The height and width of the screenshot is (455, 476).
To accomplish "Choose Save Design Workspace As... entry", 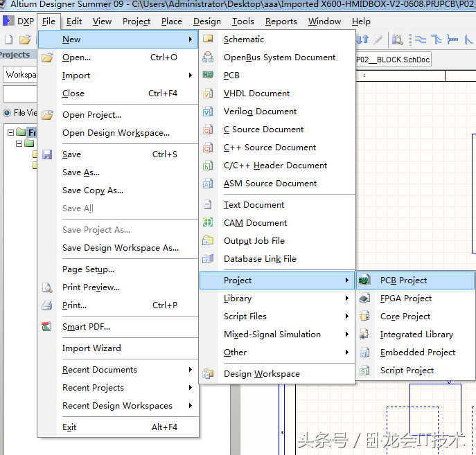I will (x=118, y=248).
